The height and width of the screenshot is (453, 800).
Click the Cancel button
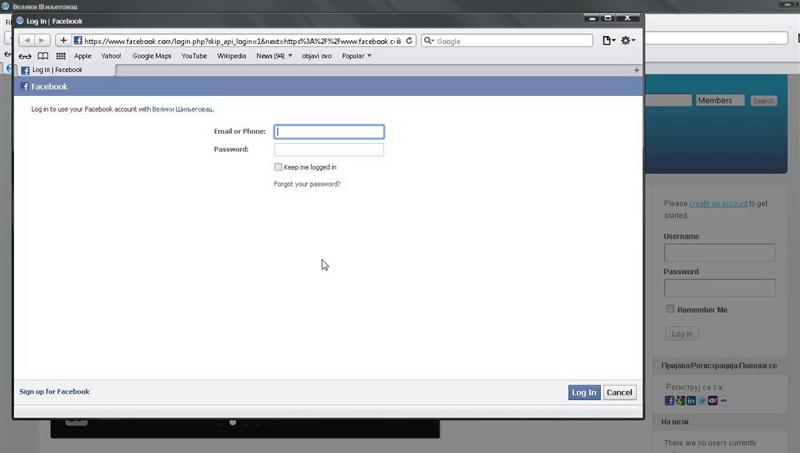[x=619, y=392]
